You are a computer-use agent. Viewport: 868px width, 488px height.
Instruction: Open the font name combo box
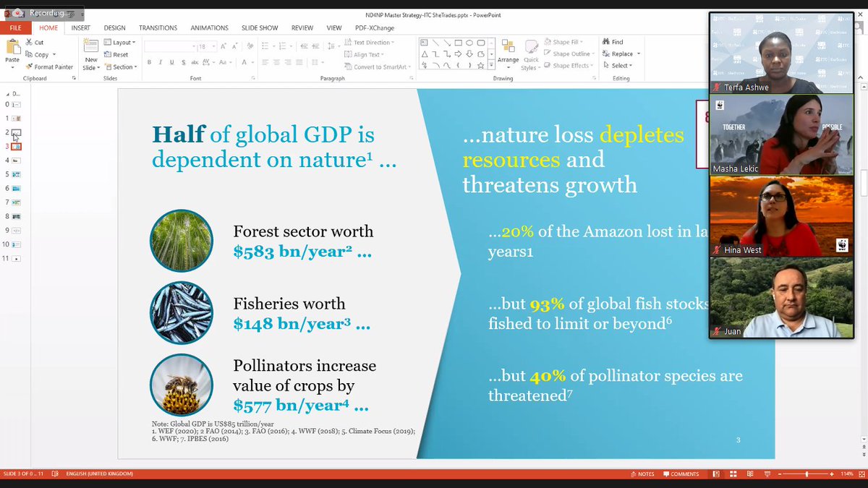tap(171, 46)
